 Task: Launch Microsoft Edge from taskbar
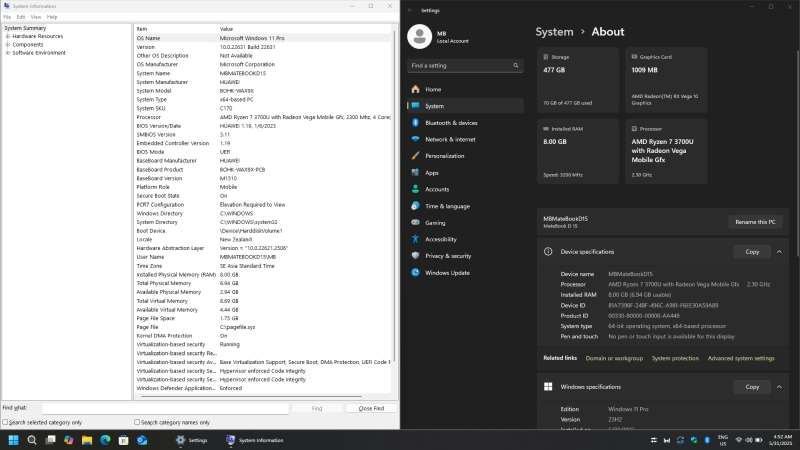pos(106,440)
